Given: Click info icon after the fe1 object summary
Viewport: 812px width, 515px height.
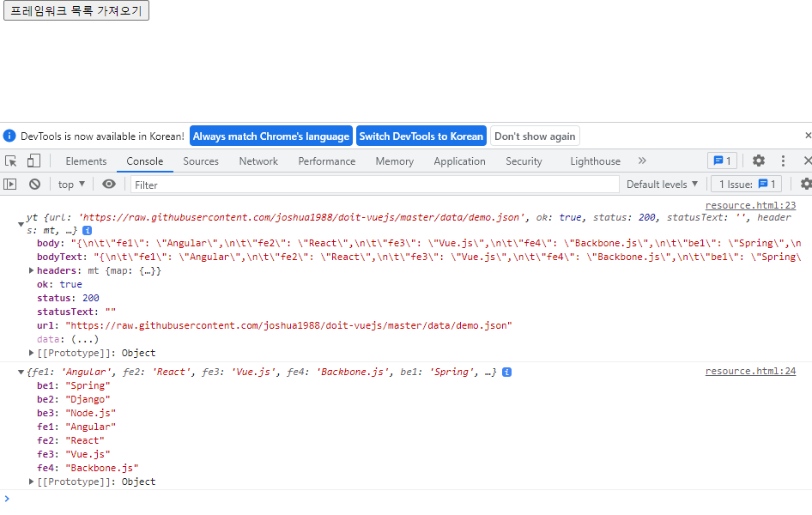Looking at the screenshot, I should click(x=507, y=372).
